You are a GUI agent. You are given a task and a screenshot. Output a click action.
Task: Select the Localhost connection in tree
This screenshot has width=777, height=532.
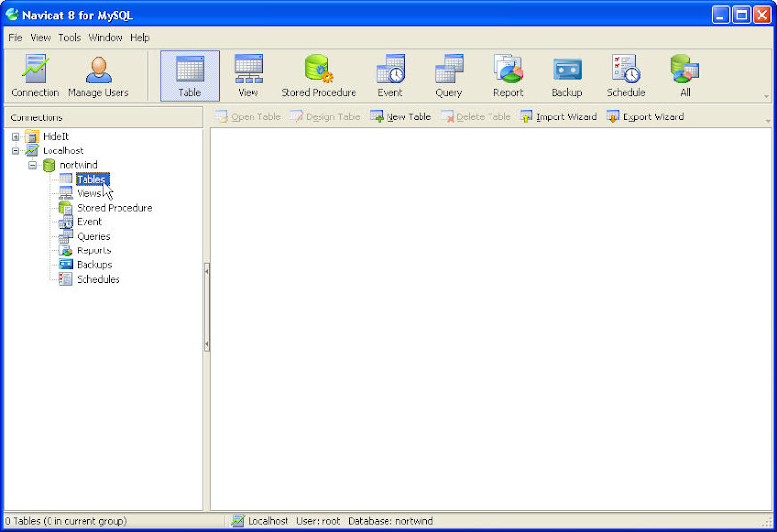click(x=63, y=150)
